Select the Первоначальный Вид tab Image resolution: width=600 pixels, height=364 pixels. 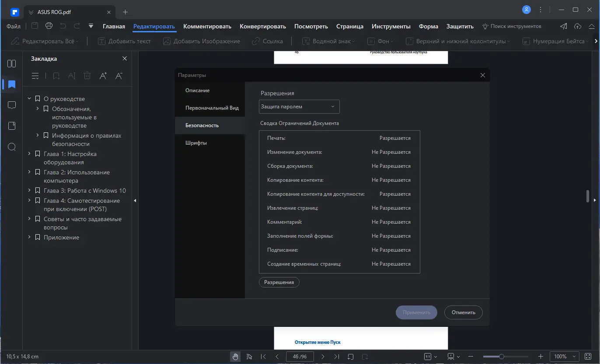[210, 108]
